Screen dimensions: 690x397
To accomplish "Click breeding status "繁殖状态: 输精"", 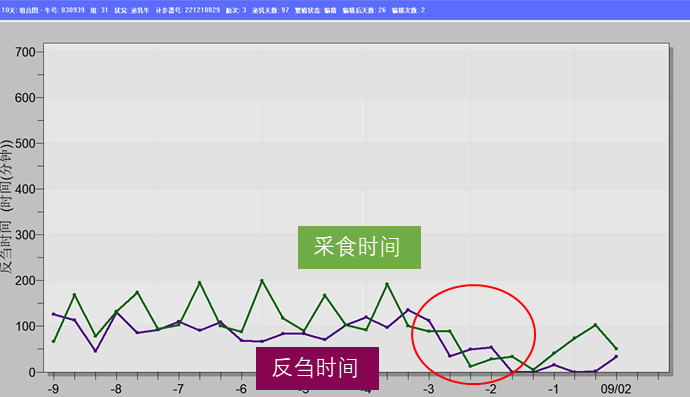I will 316,10.
